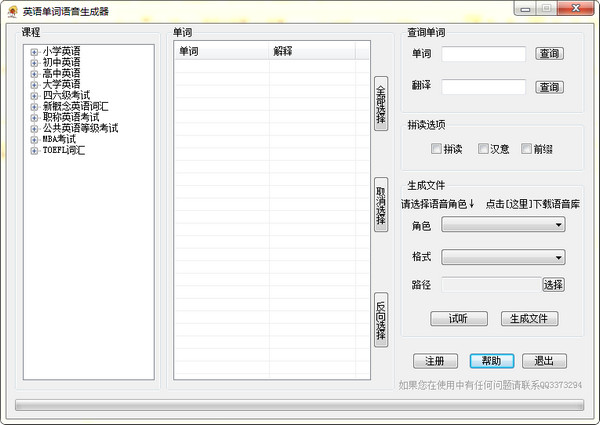
Task: Check the 前缀 option
Action: pyautogui.click(x=527, y=149)
